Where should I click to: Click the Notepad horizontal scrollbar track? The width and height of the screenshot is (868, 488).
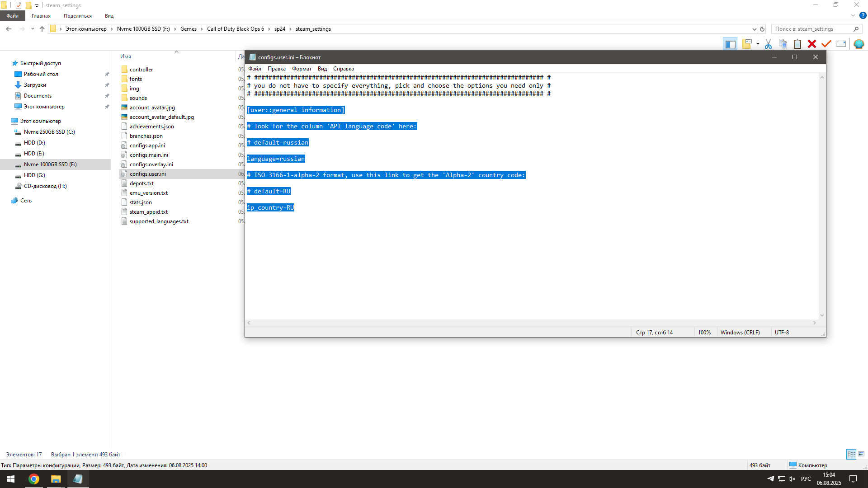[x=531, y=323]
